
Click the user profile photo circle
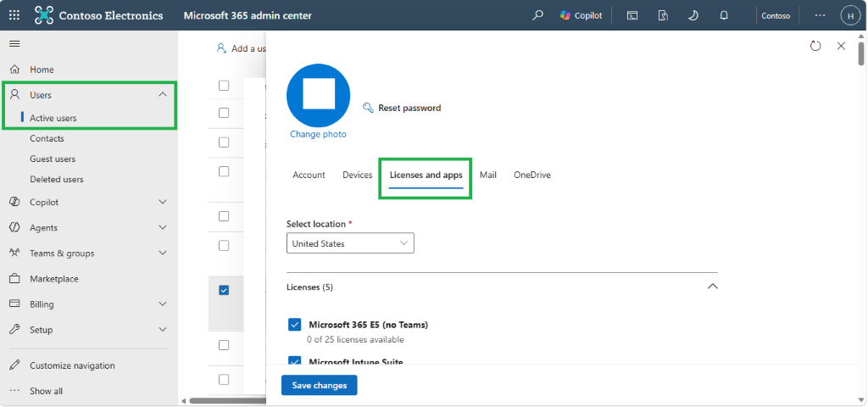[x=319, y=95]
